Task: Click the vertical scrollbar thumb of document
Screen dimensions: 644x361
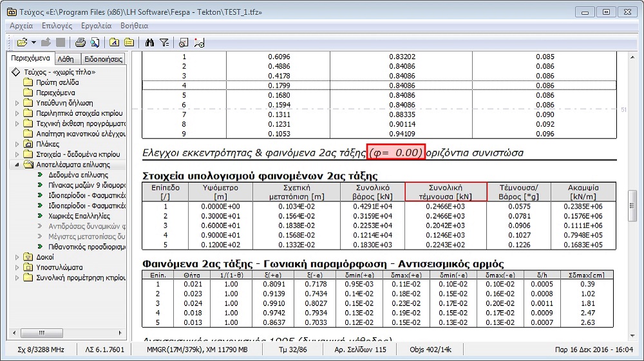Action: coord(632,205)
